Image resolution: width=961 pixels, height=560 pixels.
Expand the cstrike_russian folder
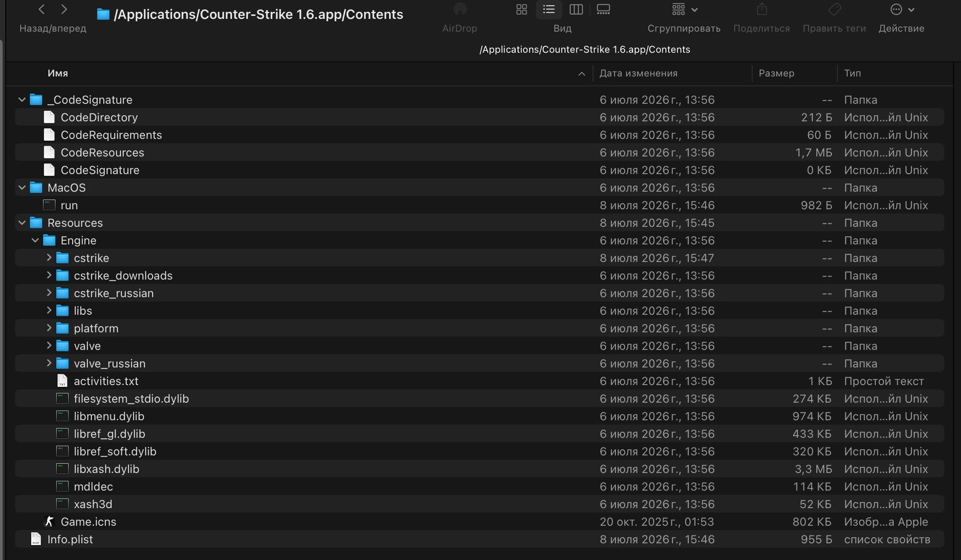[x=49, y=293]
